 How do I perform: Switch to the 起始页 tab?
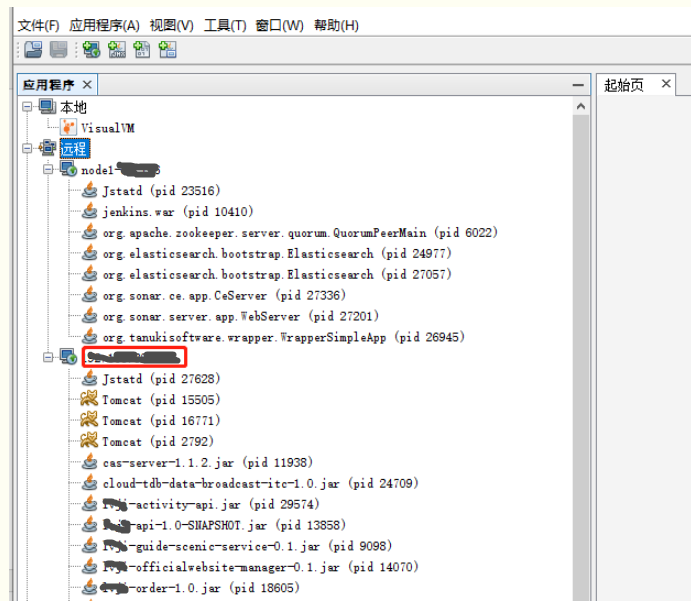tap(624, 85)
